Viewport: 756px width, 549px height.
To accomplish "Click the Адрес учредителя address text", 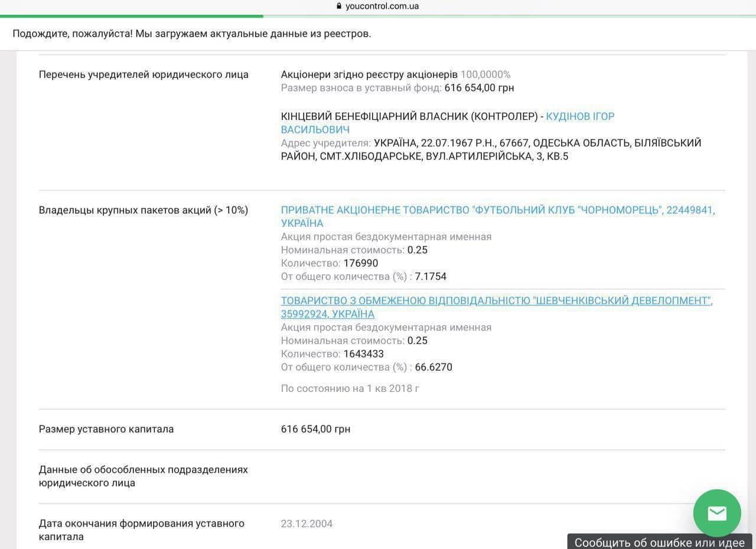I will point(491,149).
